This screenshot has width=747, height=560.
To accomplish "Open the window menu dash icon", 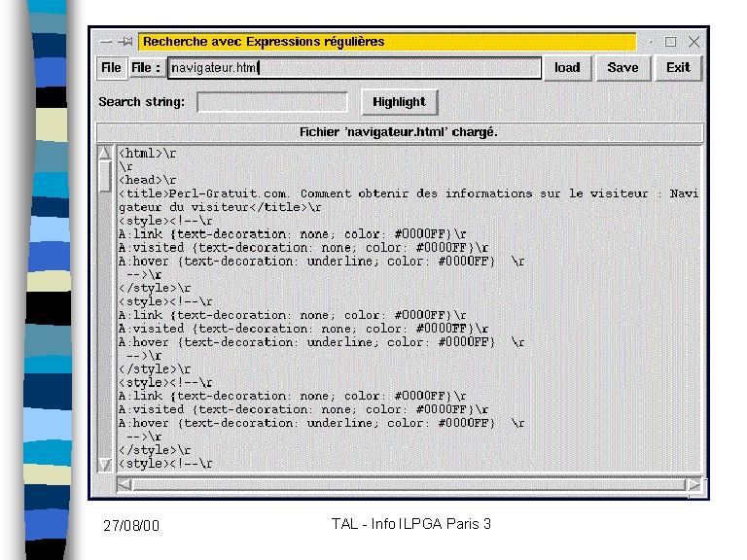I will [x=106, y=42].
